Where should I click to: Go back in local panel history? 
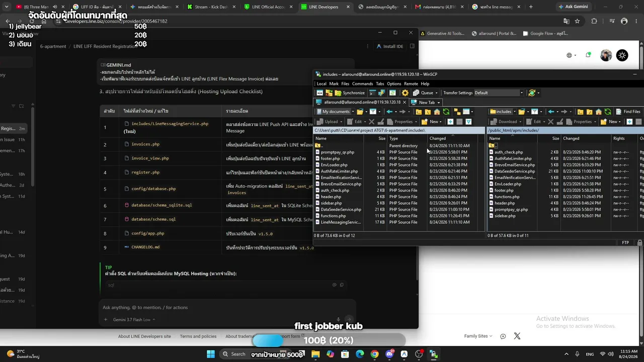click(389, 112)
